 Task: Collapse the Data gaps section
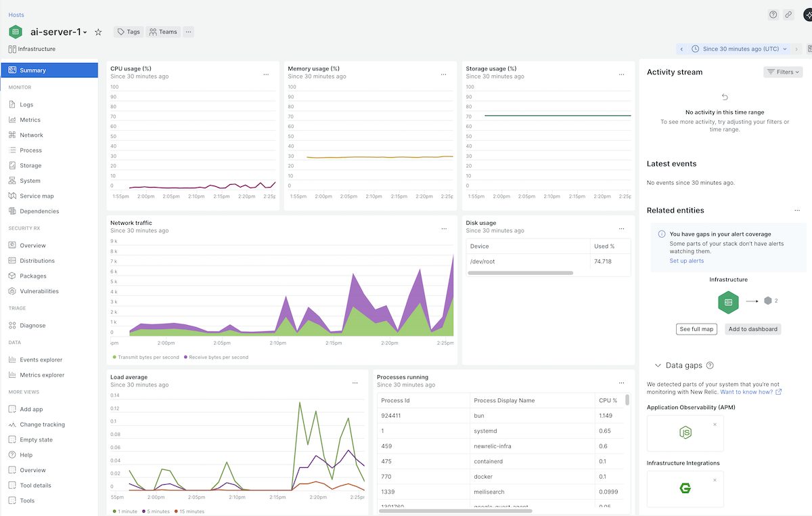point(657,366)
